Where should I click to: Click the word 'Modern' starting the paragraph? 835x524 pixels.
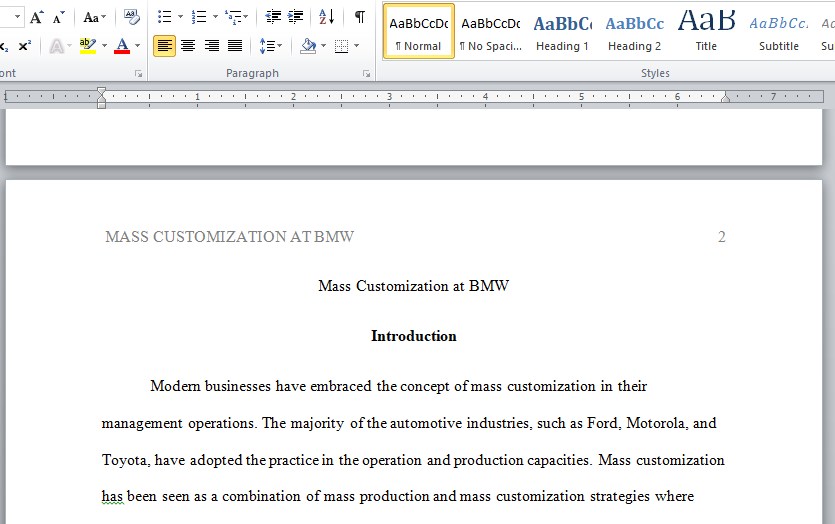point(175,386)
